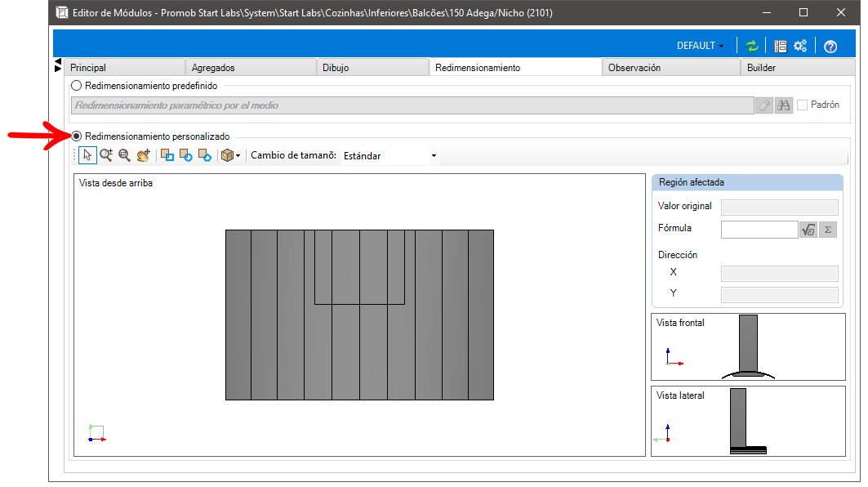The image size is (868, 487).
Task: Click the zoom in magnifier tool
Action: pyautogui.click(x=106, y=156)
